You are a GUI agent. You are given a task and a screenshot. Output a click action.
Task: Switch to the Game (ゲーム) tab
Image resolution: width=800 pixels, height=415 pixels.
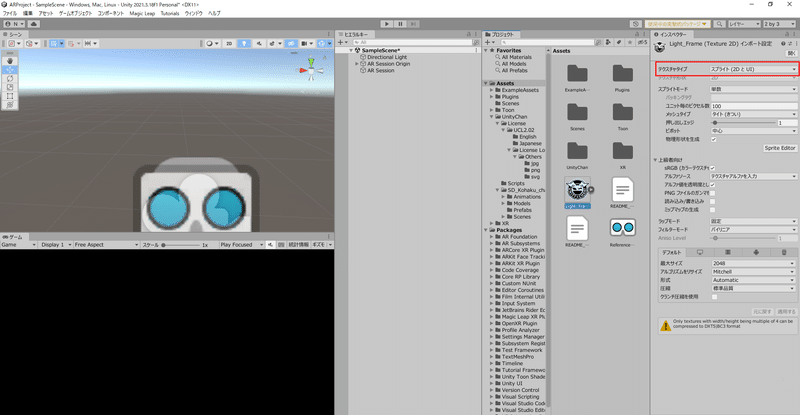pyautogui.click(x=13, y=237)
